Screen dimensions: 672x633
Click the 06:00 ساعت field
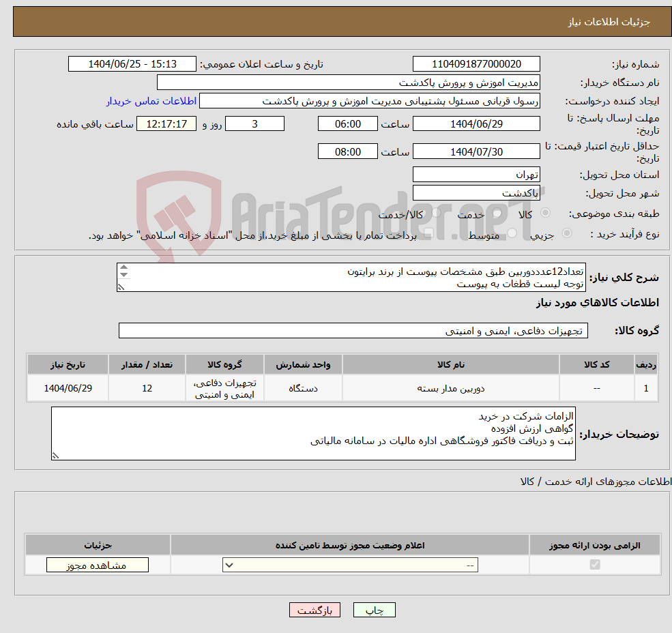348,123
